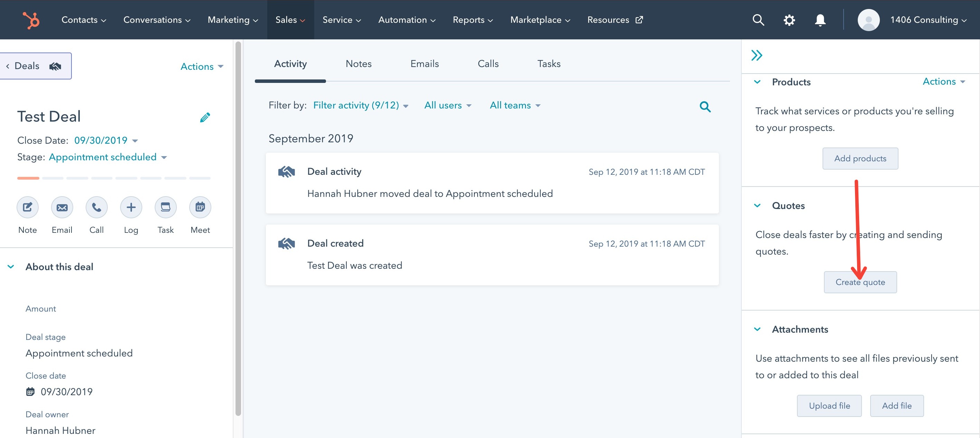Open the global search magnifier icon

click(758, 20)
